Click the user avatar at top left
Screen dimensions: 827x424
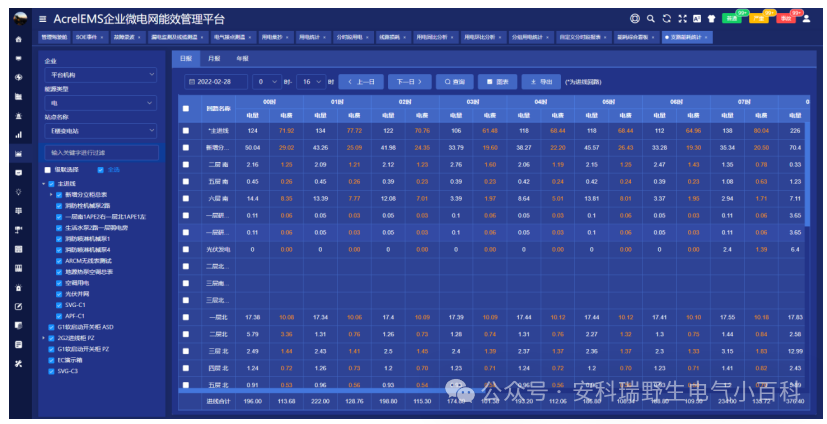pyautogui.click(x=20, y=18)
